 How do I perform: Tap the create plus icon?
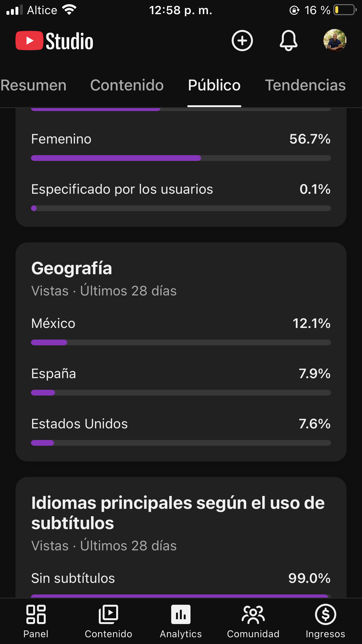click(242, 41)
